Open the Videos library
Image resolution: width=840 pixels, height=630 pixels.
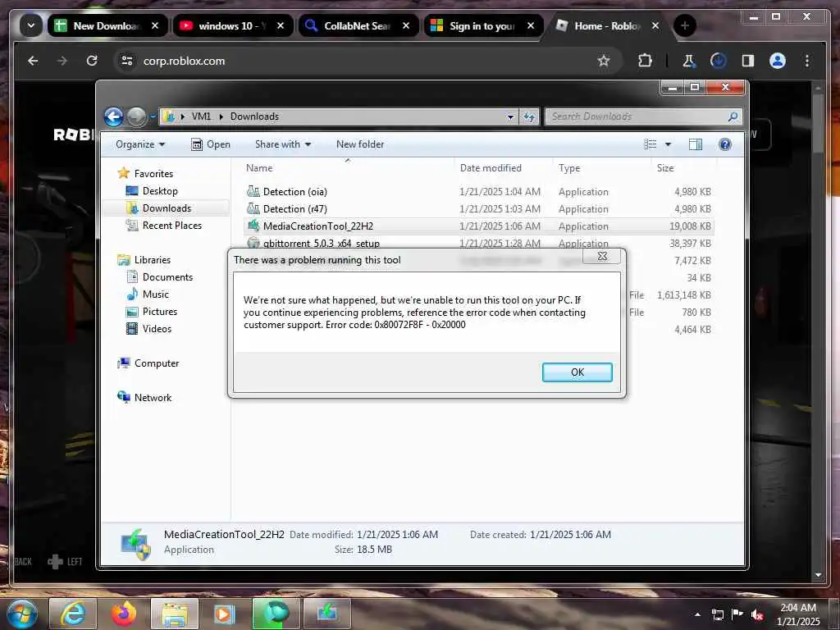click(x=157, y=328)
